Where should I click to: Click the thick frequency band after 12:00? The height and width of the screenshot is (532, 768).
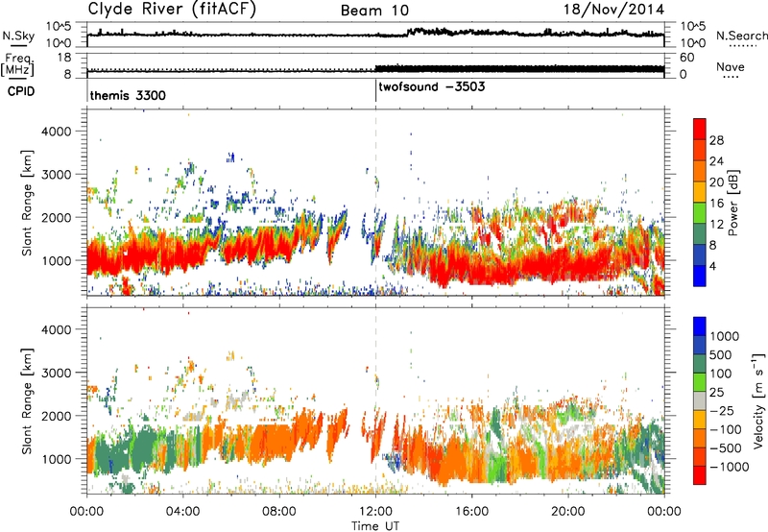point(519,69)
